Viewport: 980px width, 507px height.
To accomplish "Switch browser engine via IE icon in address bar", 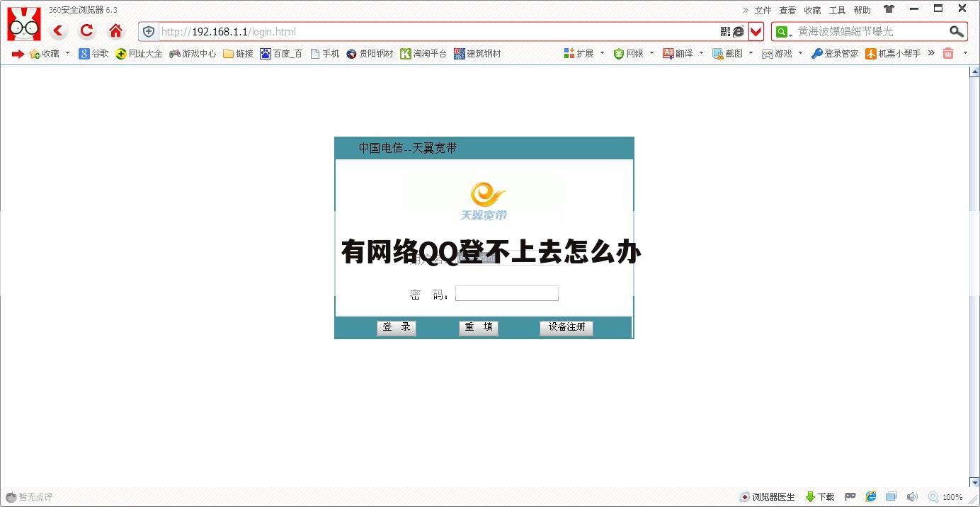I will 739,32.
